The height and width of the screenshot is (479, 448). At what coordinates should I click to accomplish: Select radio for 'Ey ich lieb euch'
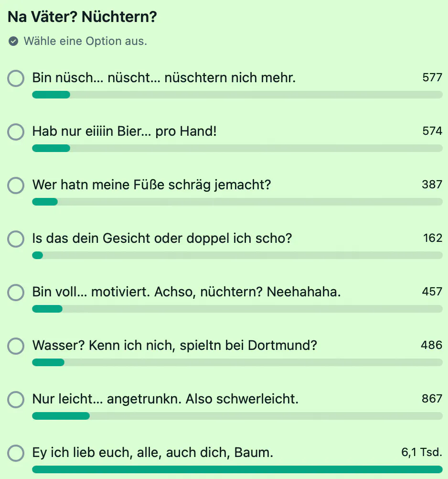pos(16,453)
